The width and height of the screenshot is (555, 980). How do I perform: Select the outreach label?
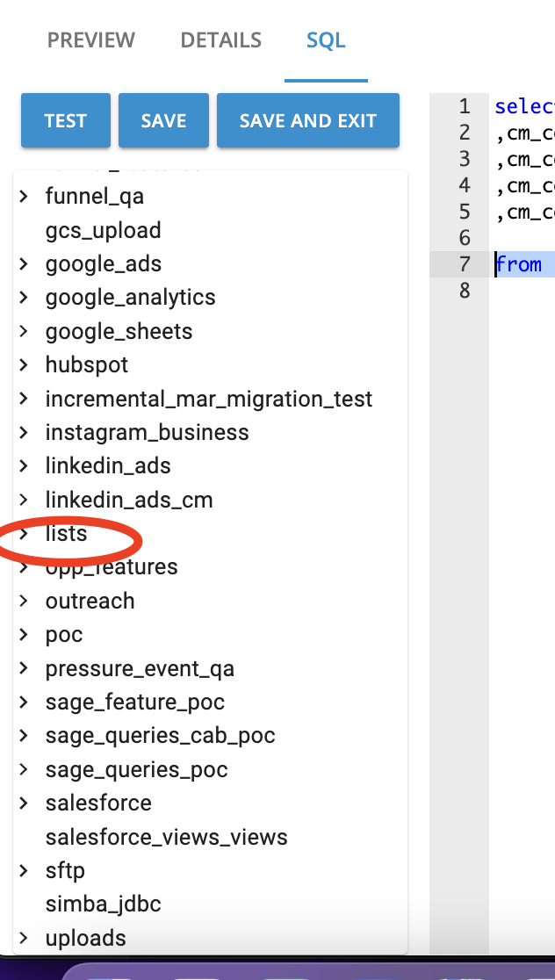90,602
